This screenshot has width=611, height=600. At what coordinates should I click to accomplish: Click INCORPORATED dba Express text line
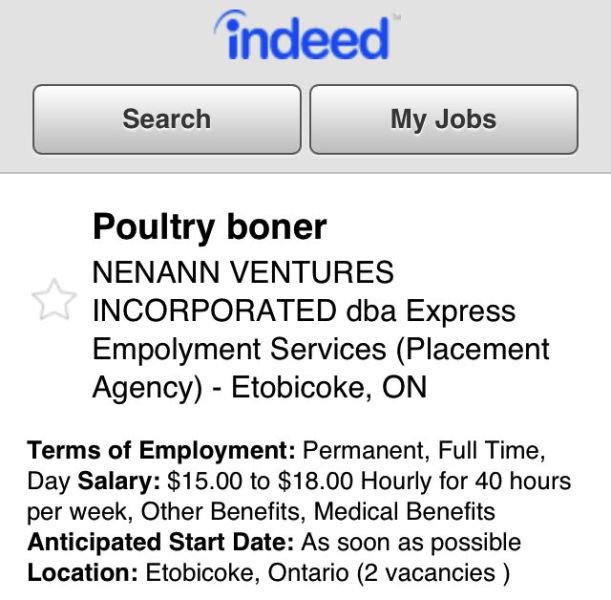coord(304,311)
